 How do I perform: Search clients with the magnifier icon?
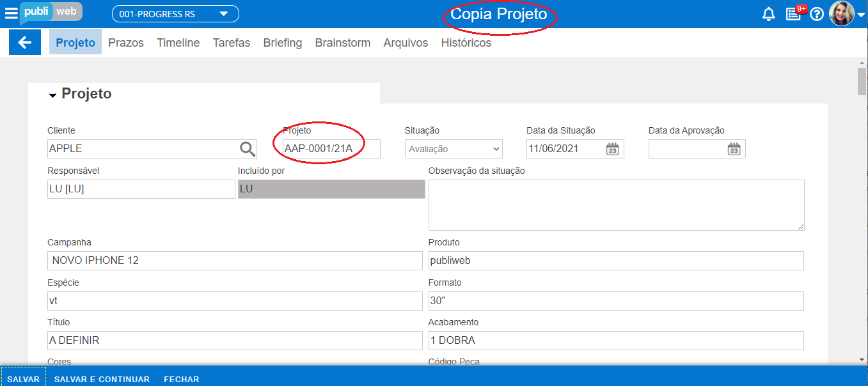coord(248,149)
